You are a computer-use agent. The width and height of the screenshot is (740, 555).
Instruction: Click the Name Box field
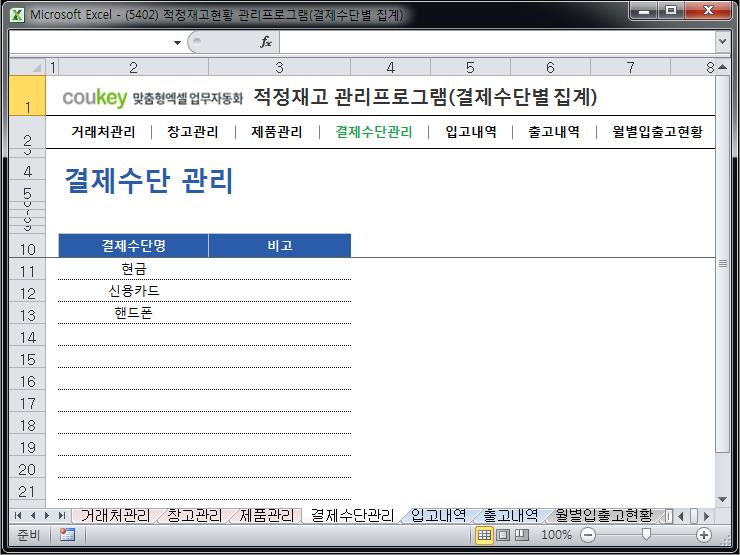pyautogui.click(x=91, y=42)
